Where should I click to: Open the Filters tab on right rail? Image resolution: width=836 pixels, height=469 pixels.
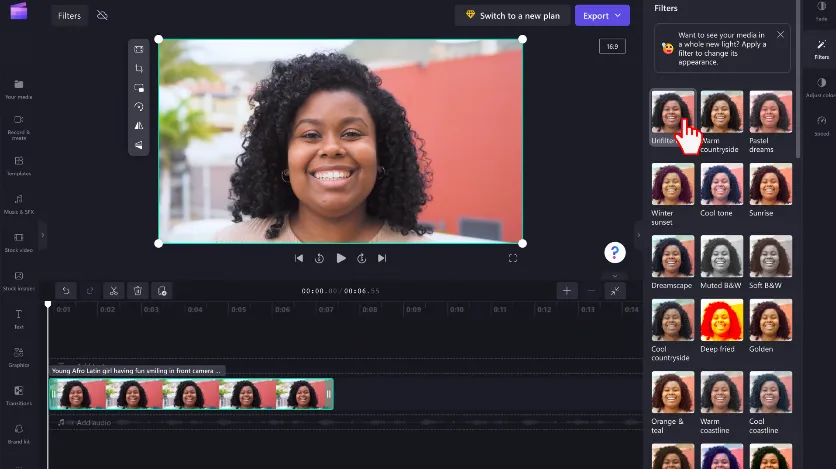822,49
